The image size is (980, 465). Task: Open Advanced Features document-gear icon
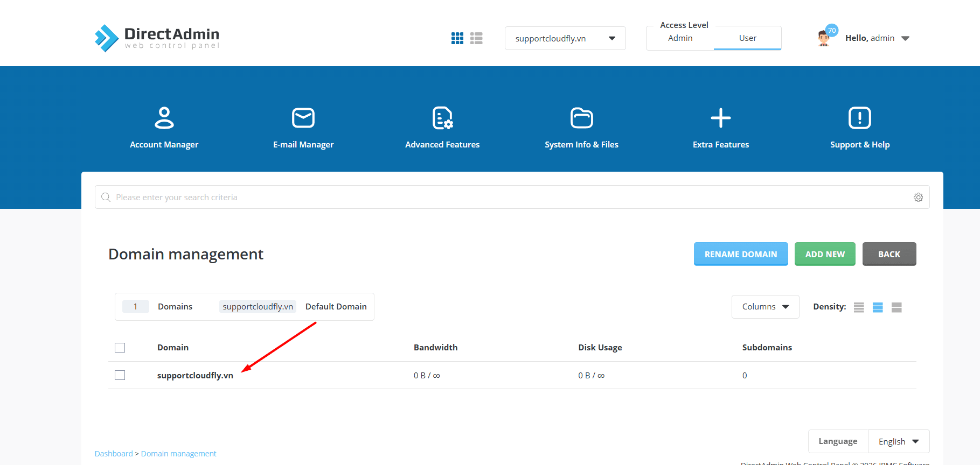[442, 118]
